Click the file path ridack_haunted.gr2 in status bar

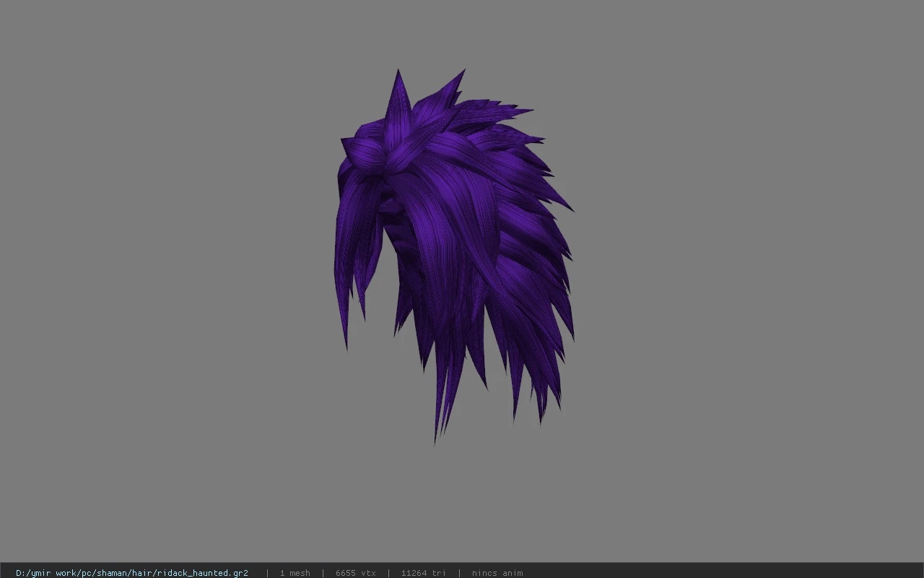pos(132,573)
